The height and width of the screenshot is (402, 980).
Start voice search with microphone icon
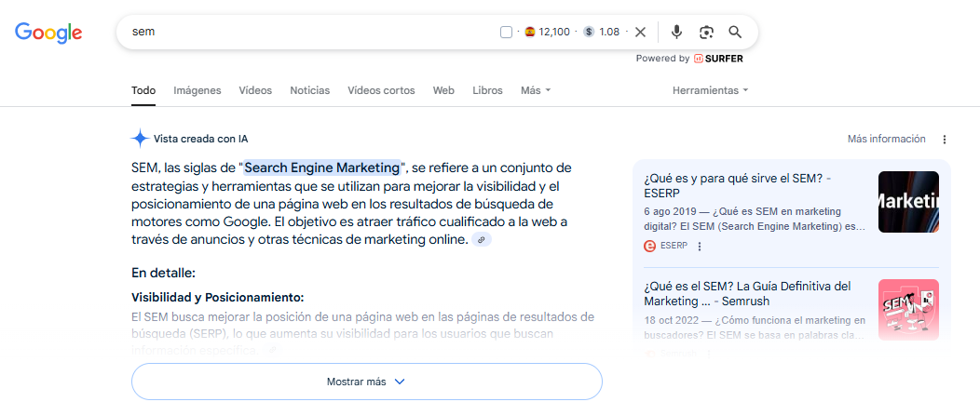pyautogui.click(x=676, y=32)
